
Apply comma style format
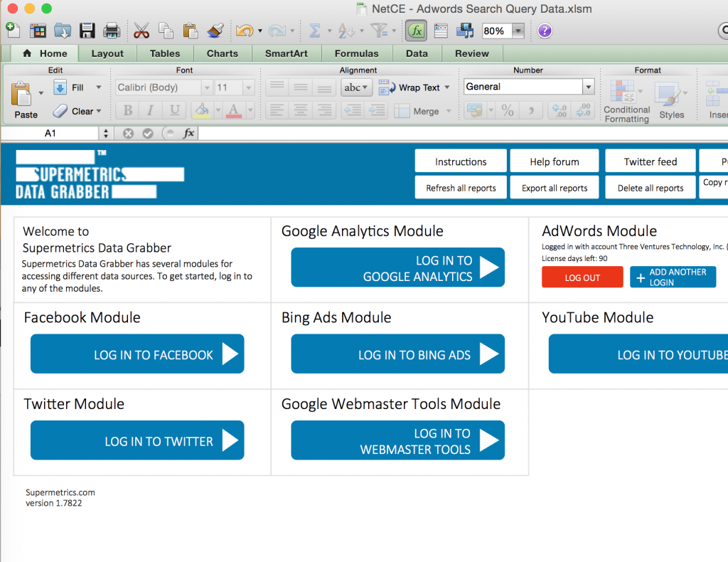(x=530, y=110)
